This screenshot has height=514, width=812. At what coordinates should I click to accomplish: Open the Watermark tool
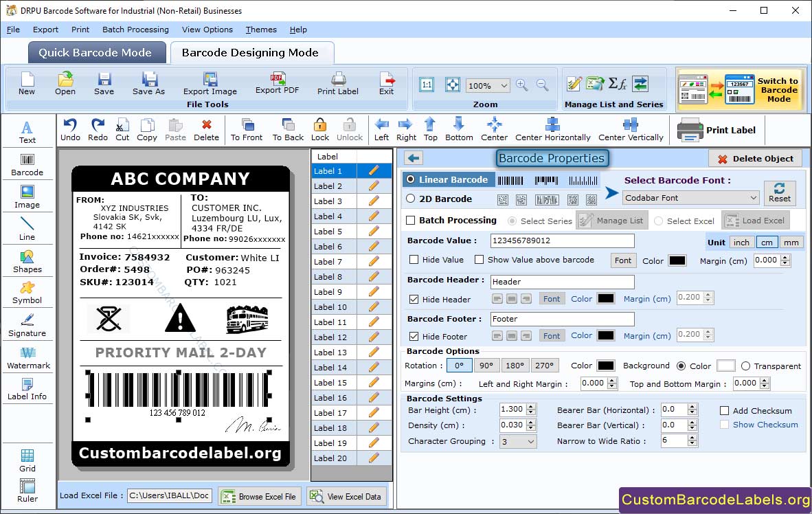coord(28,358)
